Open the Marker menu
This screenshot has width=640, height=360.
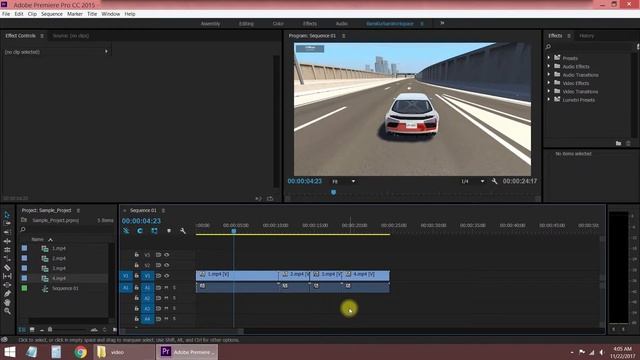pyautogui.click(x=75, y=14)
